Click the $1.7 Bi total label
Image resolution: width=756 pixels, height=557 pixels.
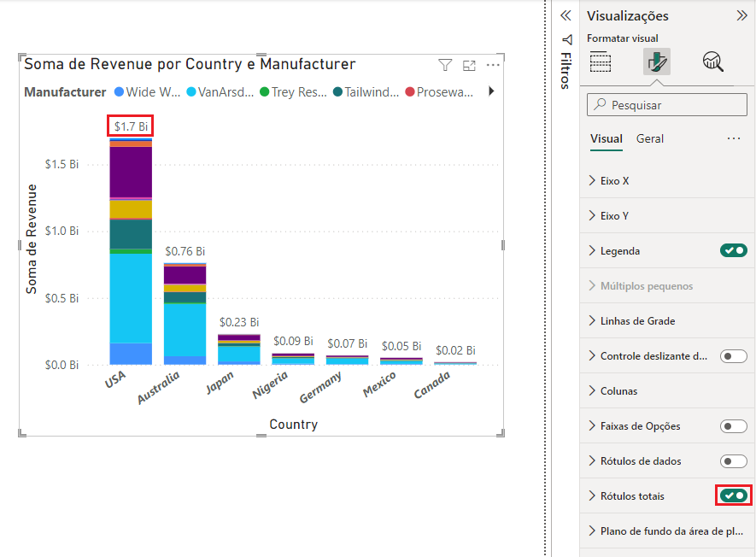tap(131, 126)
